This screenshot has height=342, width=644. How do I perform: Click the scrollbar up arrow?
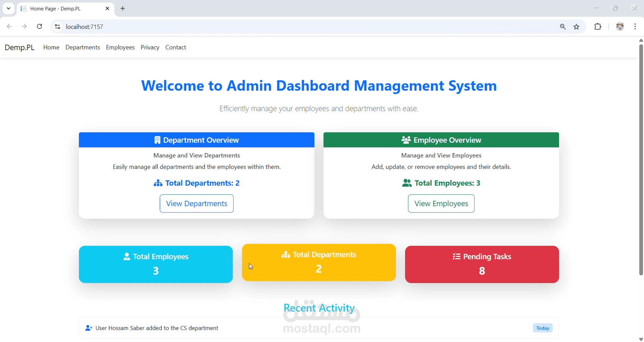click(641, 40)
